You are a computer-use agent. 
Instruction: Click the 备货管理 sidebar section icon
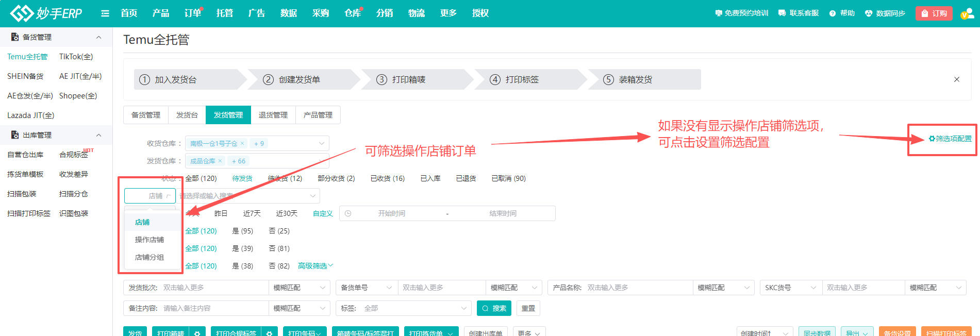(x=15, y=37)
